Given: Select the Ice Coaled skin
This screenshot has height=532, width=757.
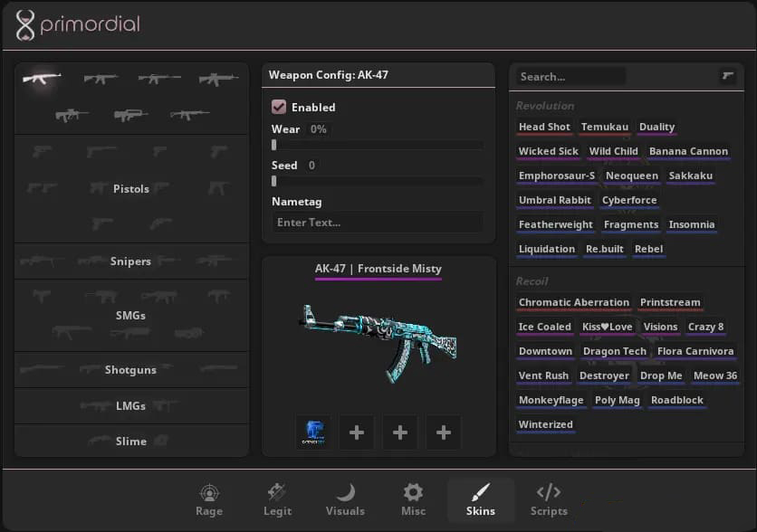Looking at the screenshot, I should [544, 327].
